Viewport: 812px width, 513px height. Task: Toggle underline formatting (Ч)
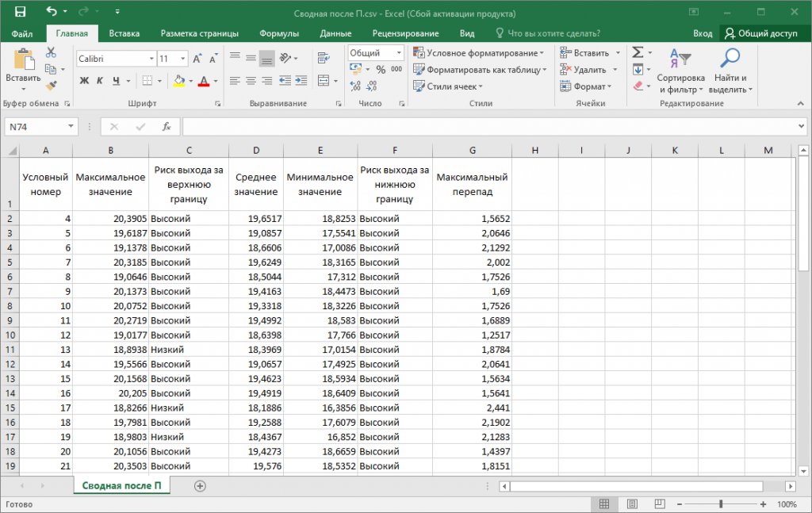pyautogui.click(x=116, y=81)
